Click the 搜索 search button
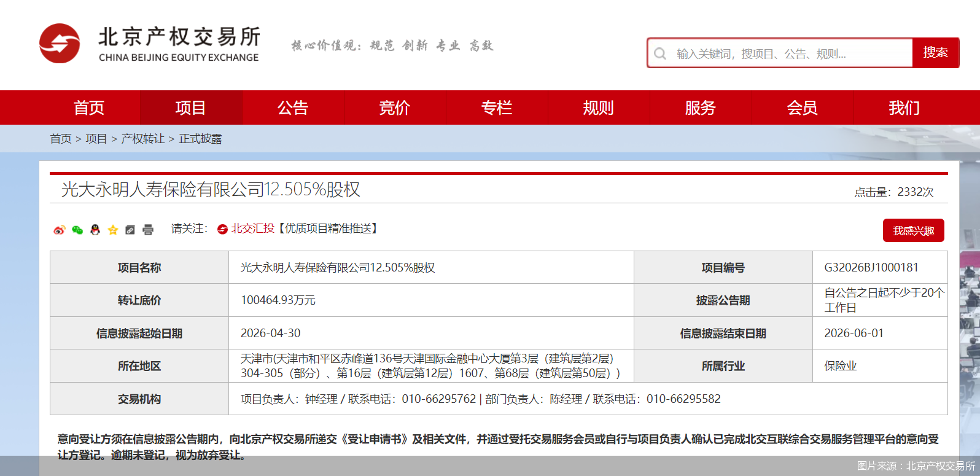 coord(935,53)
